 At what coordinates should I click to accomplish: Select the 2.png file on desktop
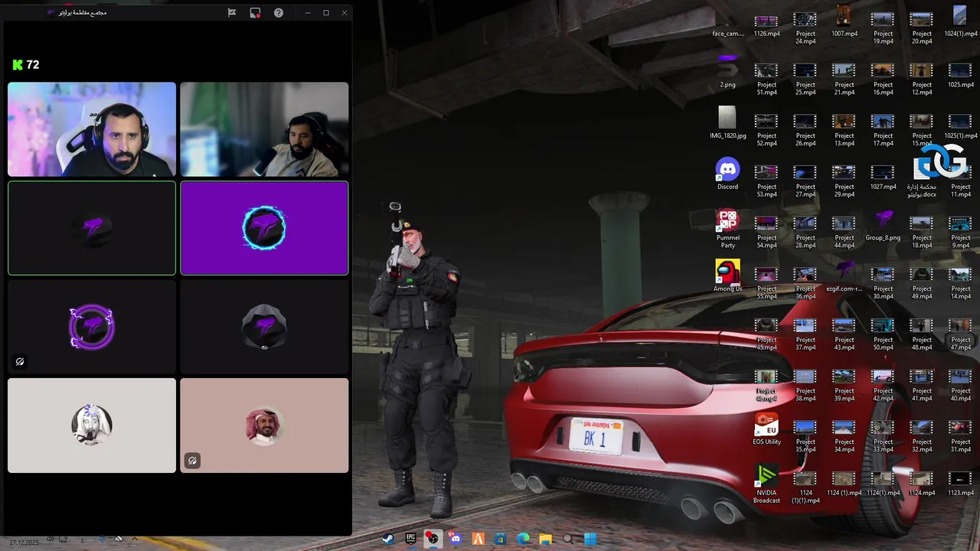coord(727,71)
